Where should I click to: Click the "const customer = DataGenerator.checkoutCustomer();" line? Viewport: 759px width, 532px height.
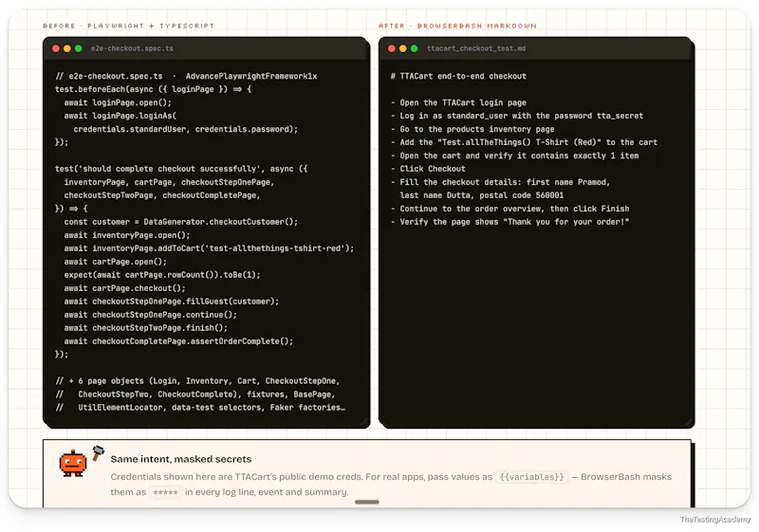coord(181,222)
